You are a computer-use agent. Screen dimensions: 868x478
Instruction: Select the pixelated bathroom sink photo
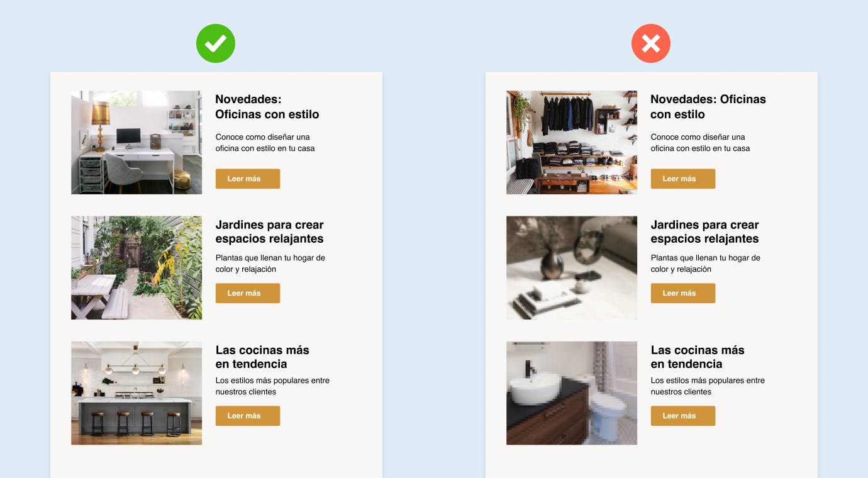tap(572, 393)
